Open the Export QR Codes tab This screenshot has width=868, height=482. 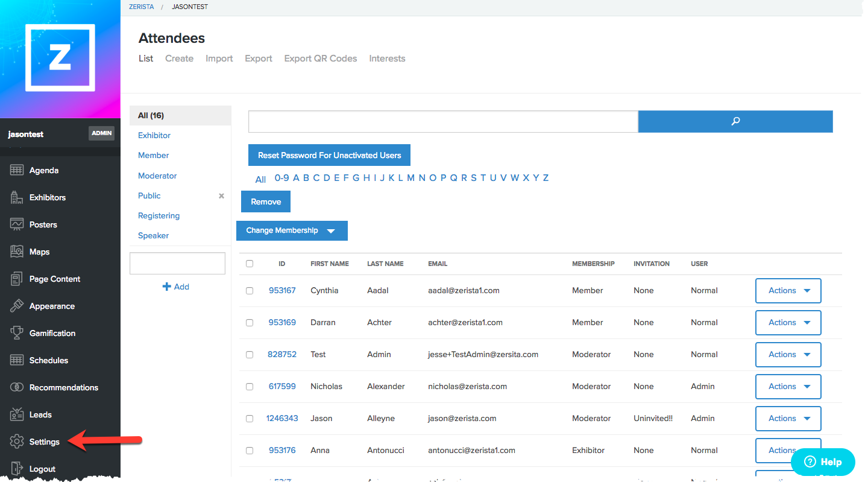click(x=321, y=59)
